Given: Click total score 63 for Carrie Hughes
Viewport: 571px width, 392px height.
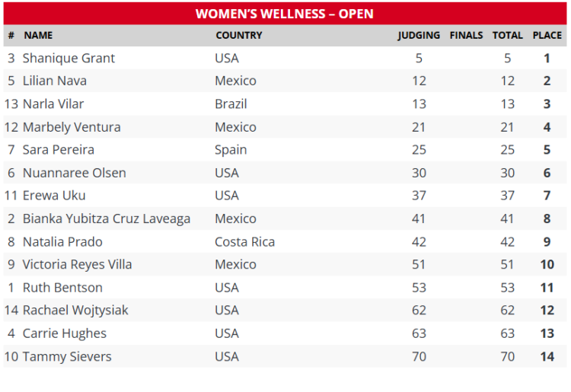Looking at the screenshot, I should pyautogui.click(x=507, y=333).
